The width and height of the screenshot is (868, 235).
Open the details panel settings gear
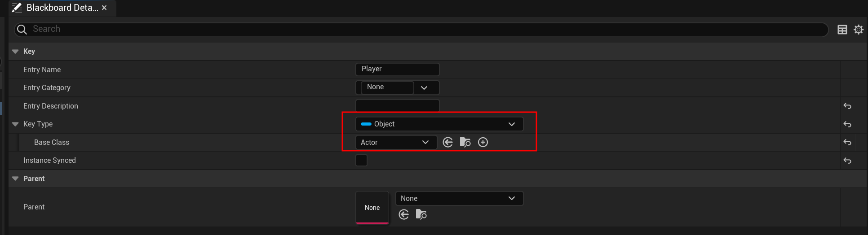pos(859,30)
